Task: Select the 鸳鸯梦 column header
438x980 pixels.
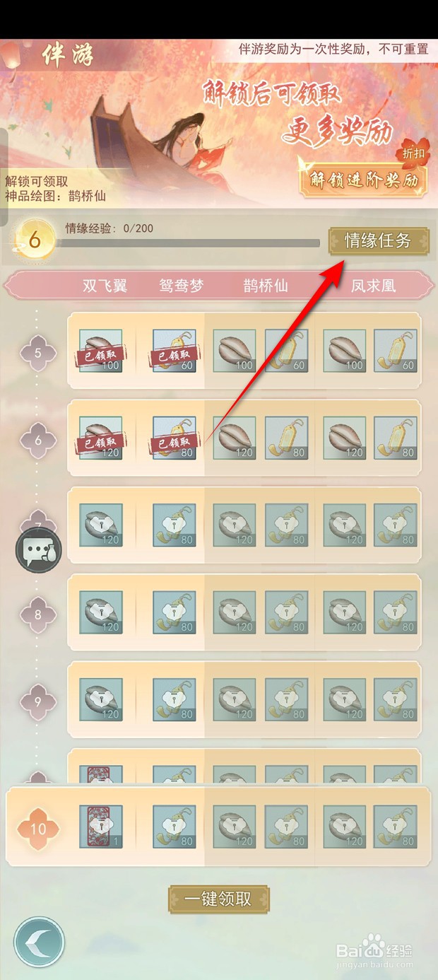Action: (181, 286)
